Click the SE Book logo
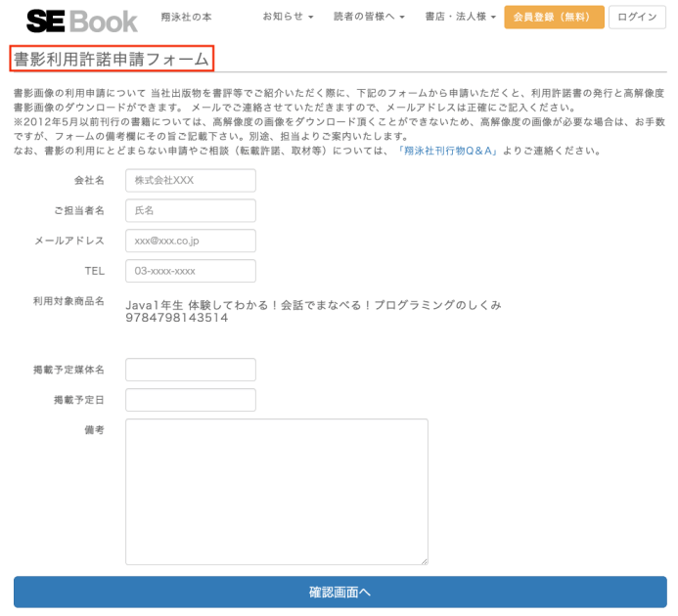Image resolution: width=678 pixels, height=616 pixels. click(81, 20)
